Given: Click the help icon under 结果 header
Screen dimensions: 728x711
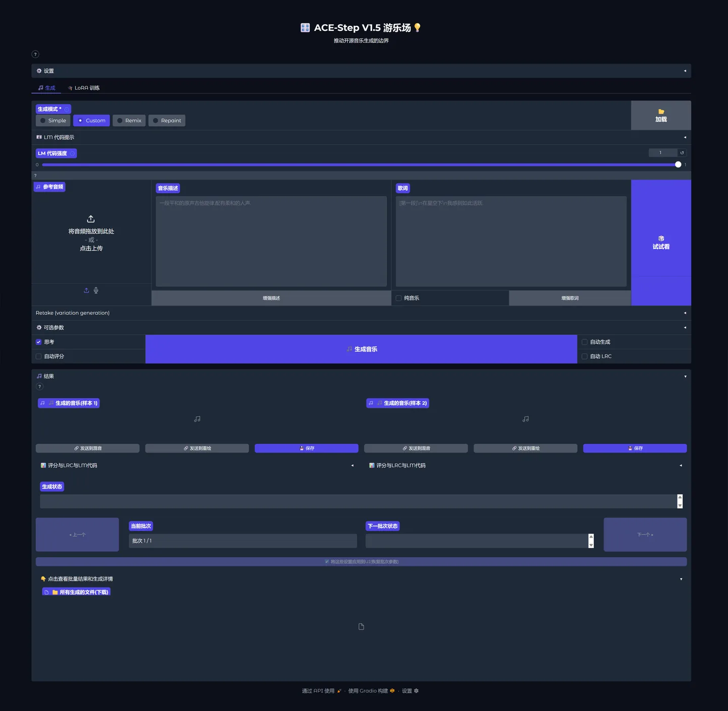Looking at the screenshot, I should click(40, 387).
